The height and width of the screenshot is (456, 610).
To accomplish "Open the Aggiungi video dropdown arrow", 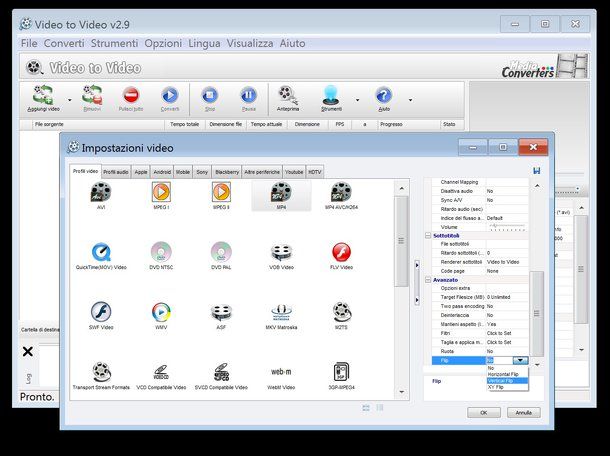I will click(x=70, y=100).
